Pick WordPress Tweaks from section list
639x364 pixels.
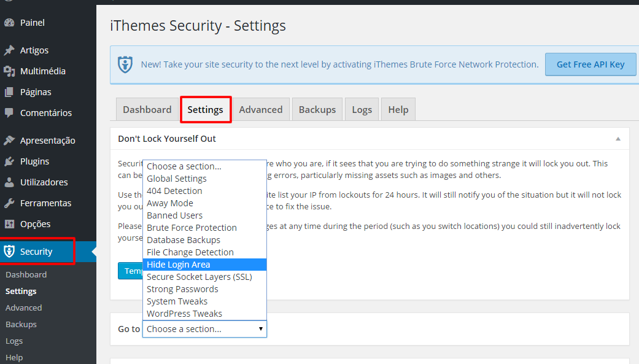point(184,314)
